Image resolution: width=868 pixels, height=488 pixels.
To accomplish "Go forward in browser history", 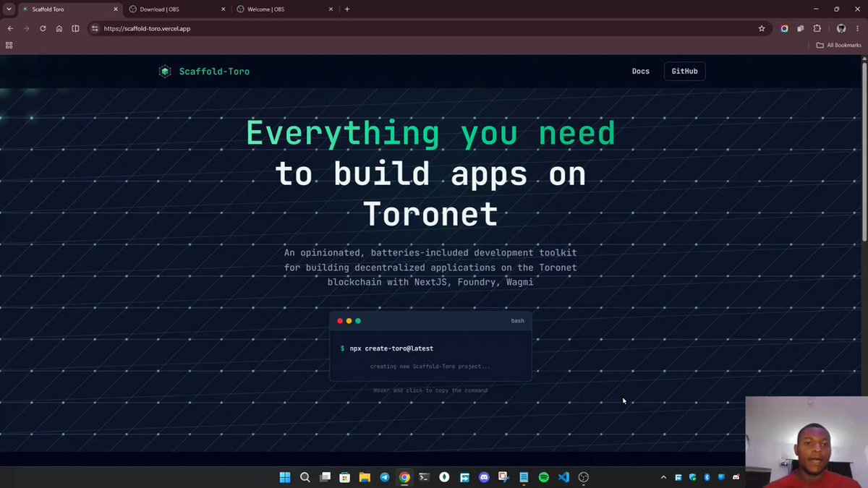I will (27, 28).
